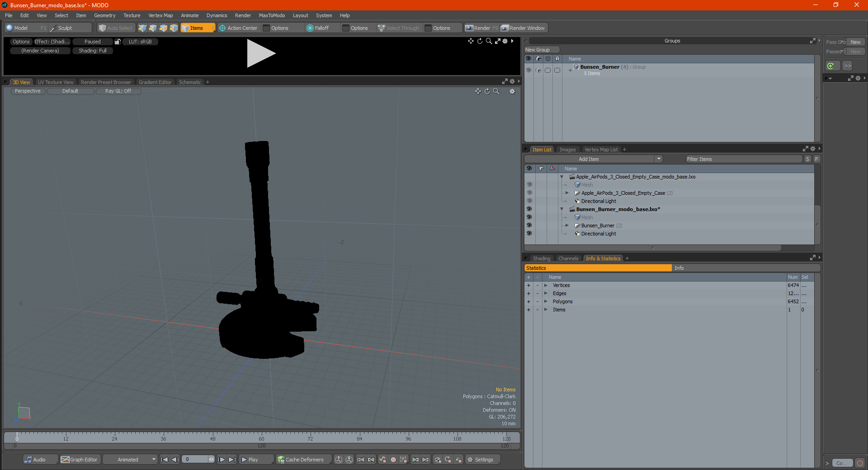Switch to Channels tab
Viewport: 868px width, 470px height.
568,258
